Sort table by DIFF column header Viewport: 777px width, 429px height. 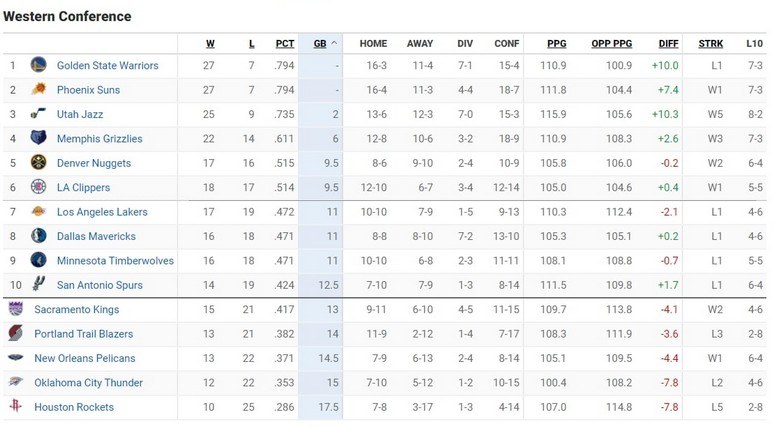point(668,43)
